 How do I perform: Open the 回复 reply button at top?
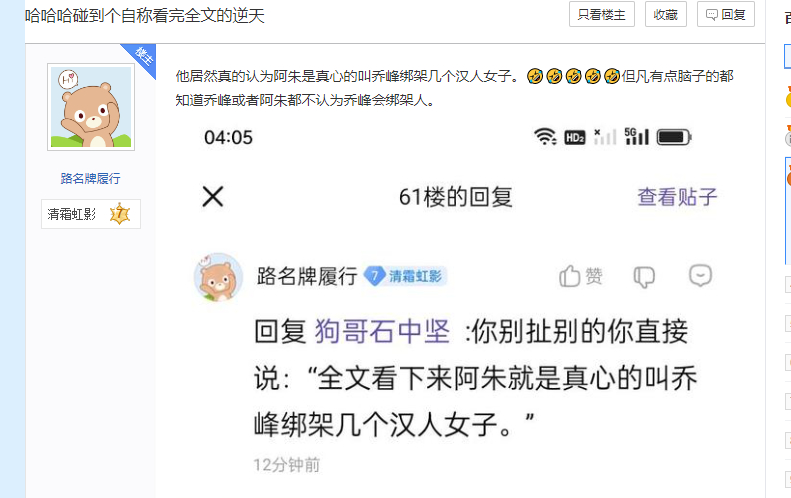[x=725, y=15]
